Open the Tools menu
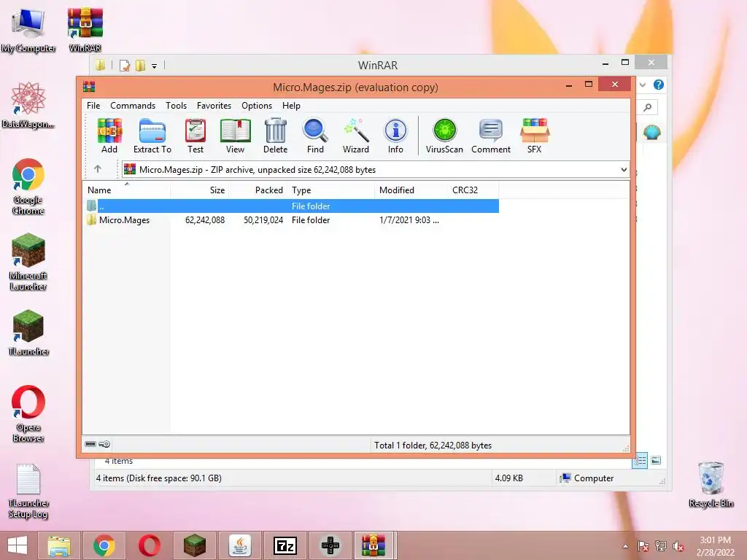This screenshot has height=560, width=747. [x=177, y=106]
